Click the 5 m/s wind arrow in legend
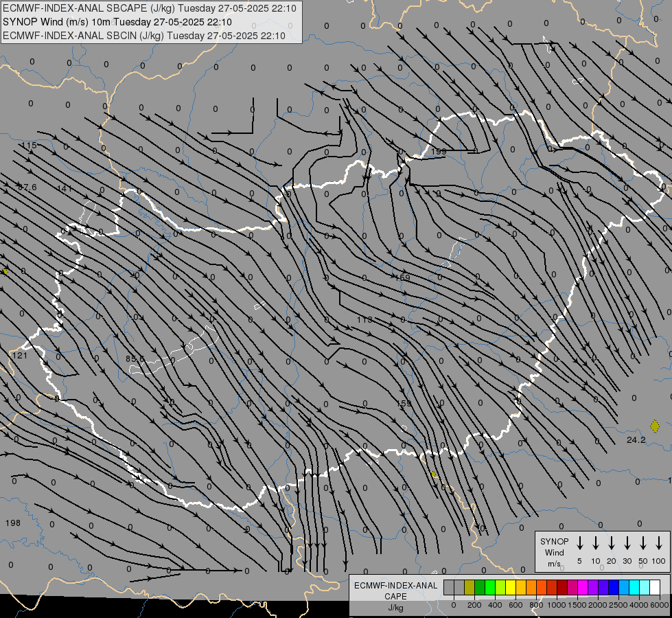The image size is (672, 618). coord(580,542)
